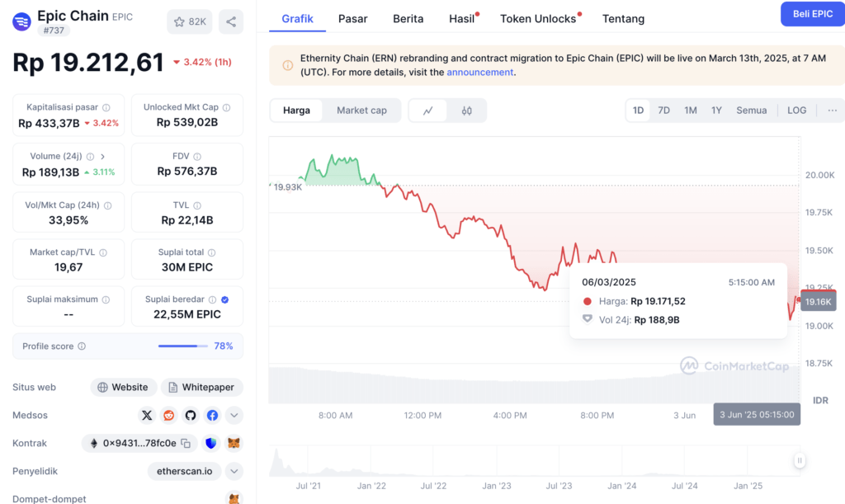
Task: Show info for Unlocked Mkt Cap
Action: pos(226,107)
